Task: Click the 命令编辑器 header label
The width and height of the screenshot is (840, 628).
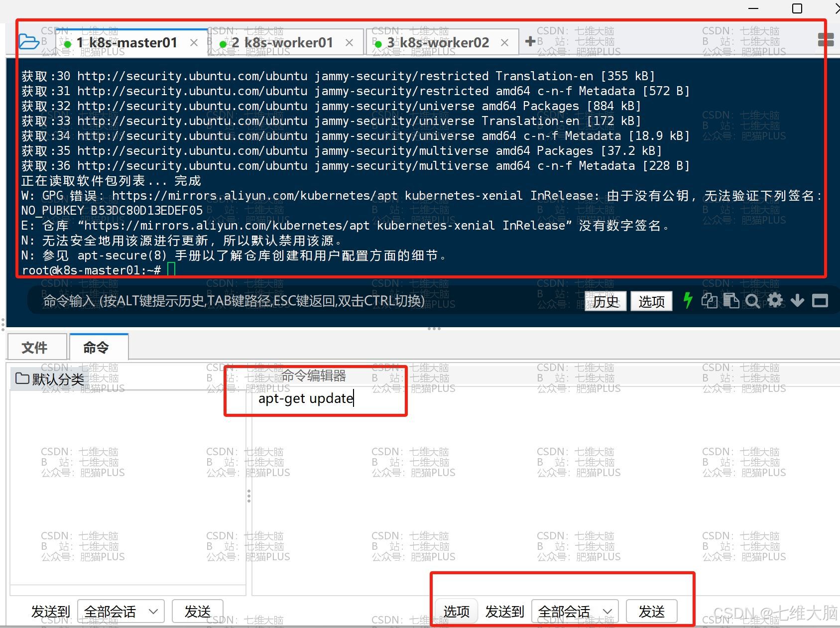Action: point(314,375)
